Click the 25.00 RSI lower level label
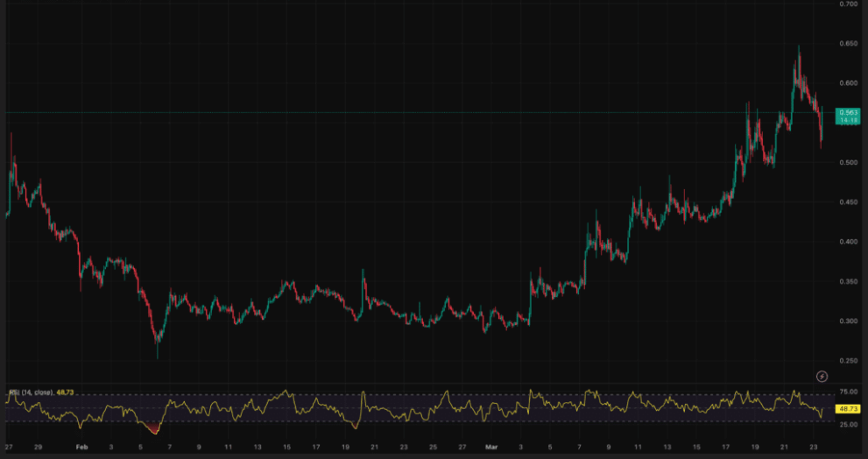 pyautogui.click(x=848, y=425)
